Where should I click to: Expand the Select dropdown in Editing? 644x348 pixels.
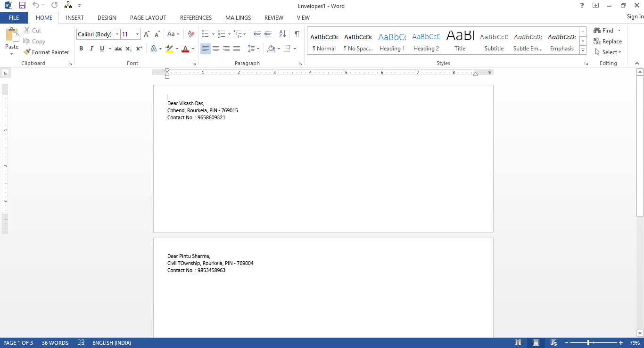608,52
